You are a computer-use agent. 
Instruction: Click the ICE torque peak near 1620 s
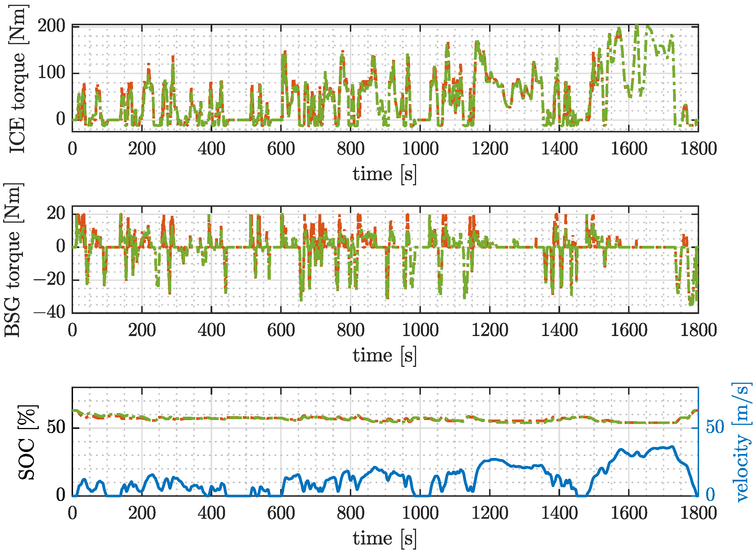[x=637, y=27]
